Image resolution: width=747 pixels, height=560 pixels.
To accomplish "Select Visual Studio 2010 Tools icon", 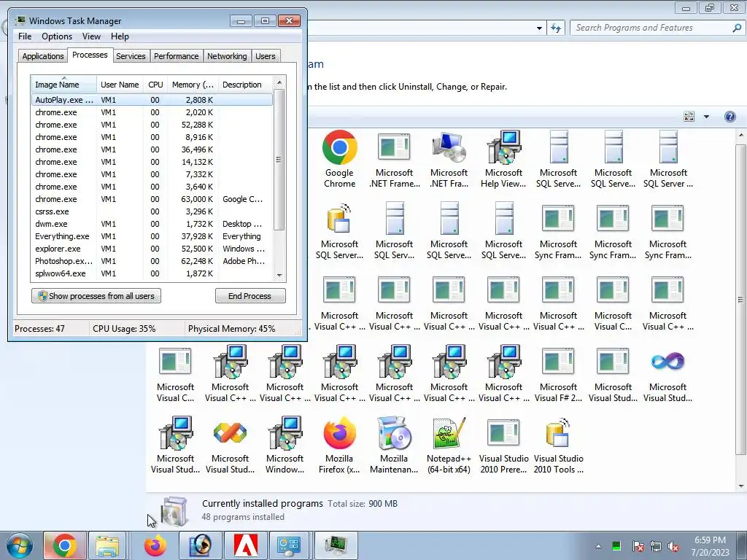I will pos(558,446).
